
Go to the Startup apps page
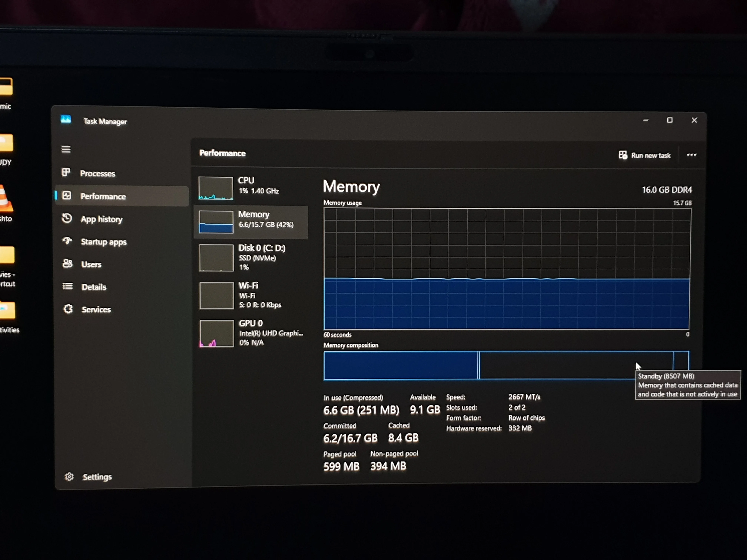pyautogui.click(x=104, y=242)
